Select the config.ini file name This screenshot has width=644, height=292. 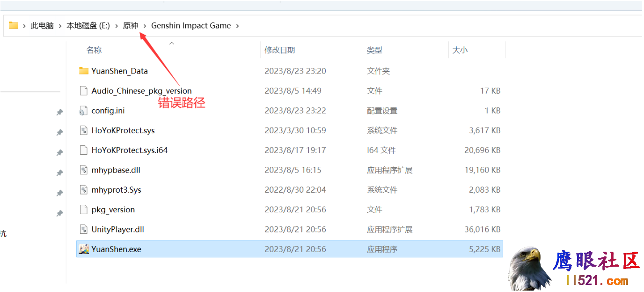coord(108,111)
